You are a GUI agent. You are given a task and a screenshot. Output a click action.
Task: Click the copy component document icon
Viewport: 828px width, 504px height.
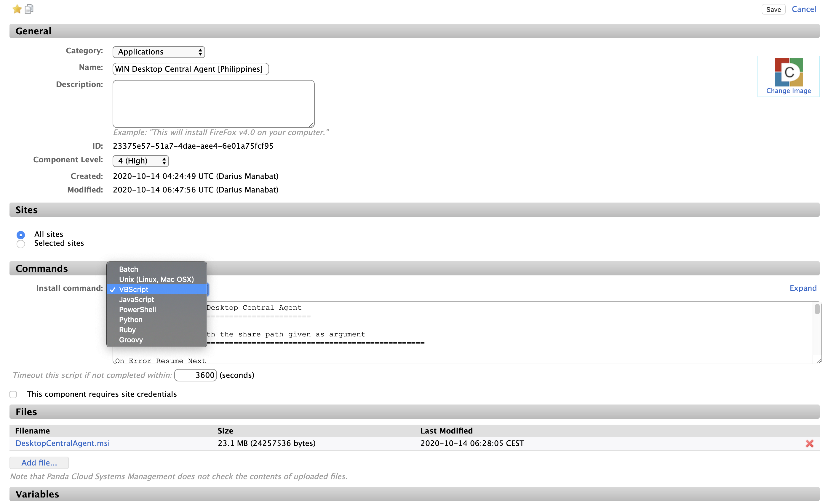pyautogui.click(x=29, y=9)
